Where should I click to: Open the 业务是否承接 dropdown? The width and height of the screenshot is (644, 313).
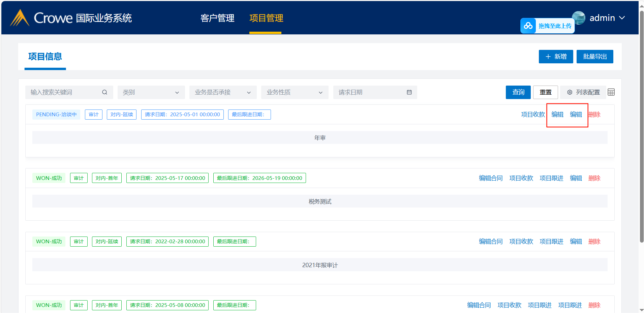[223, 92]
